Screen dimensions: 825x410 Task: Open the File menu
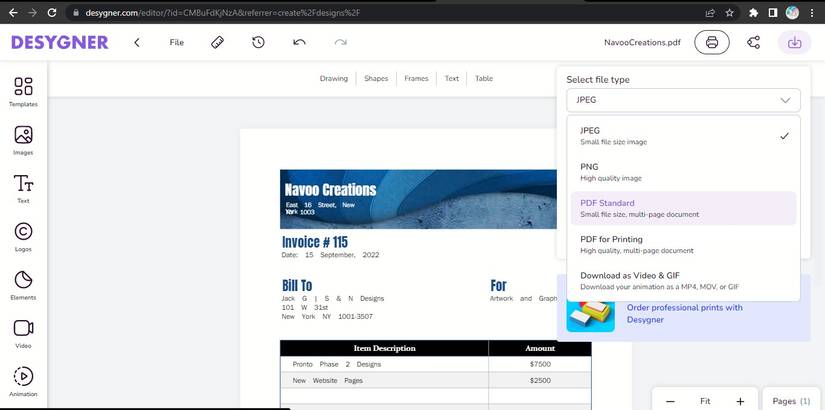point(177,43)
